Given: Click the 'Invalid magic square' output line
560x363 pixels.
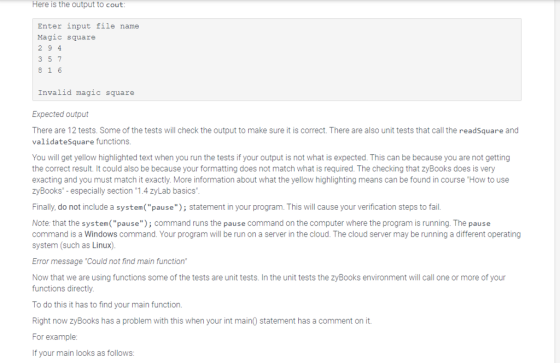Looking at the screenshot, I should (x=86, y=93).
